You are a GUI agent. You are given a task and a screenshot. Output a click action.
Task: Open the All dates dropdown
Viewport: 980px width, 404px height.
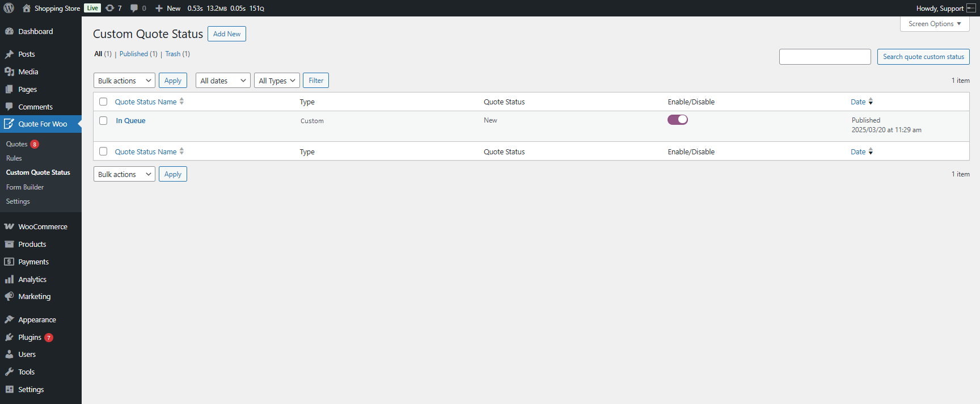[223, 81]
